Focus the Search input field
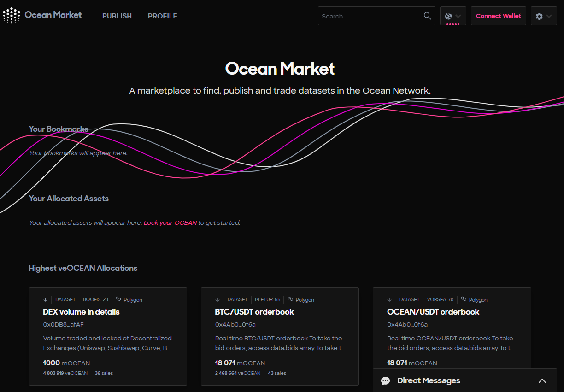The width and height of the screenshot is (564, 392). pyautogui.click(x=371, y=16)
